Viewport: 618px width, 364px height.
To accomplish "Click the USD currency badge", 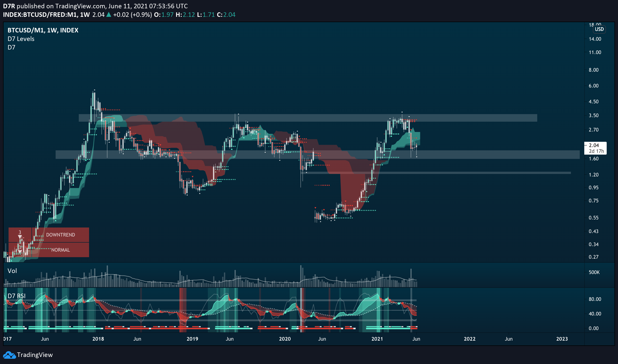I will (x=599, y=29).
